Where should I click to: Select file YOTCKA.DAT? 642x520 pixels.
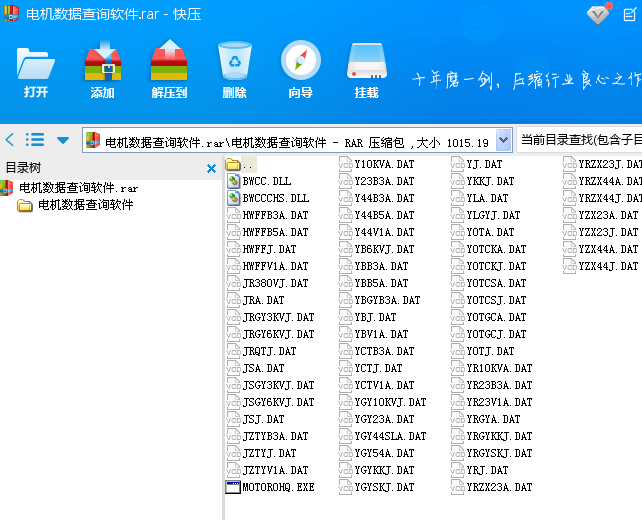488,249
